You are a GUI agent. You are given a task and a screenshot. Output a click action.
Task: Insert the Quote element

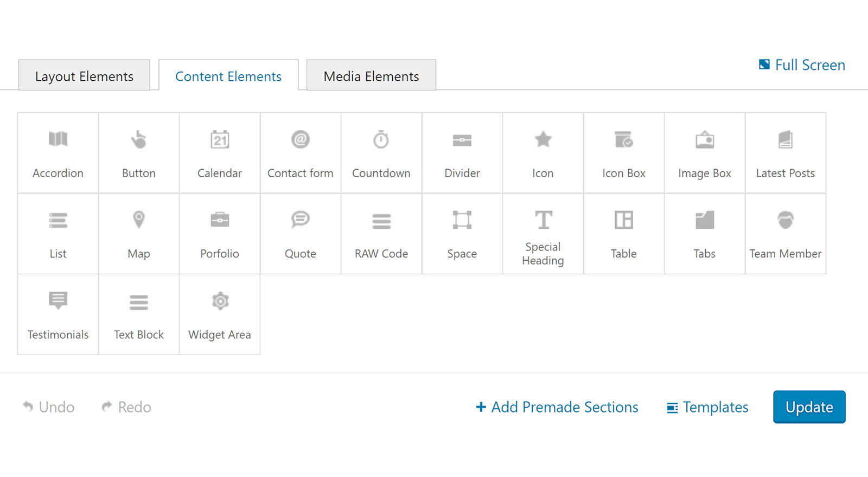[301, 234]
